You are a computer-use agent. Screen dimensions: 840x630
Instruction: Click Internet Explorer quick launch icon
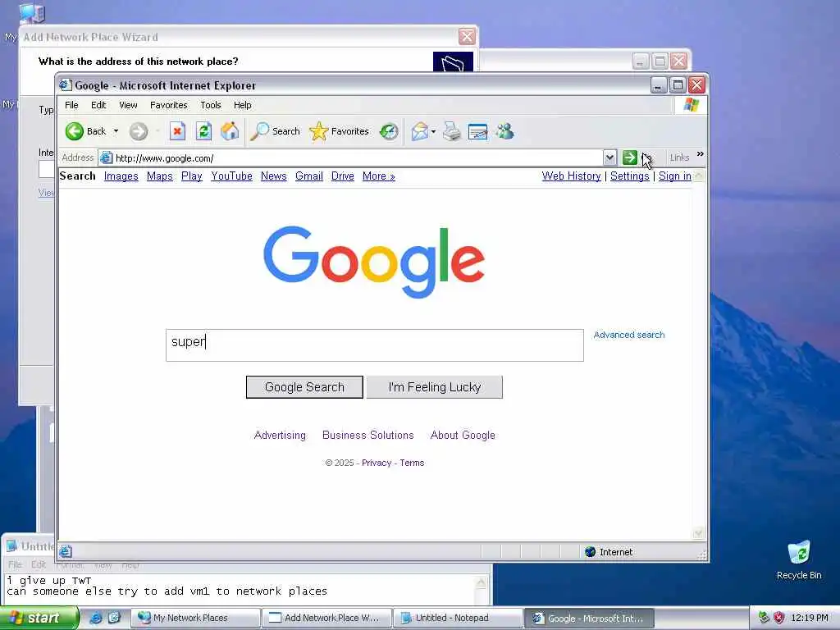click(x=96, y=619)
